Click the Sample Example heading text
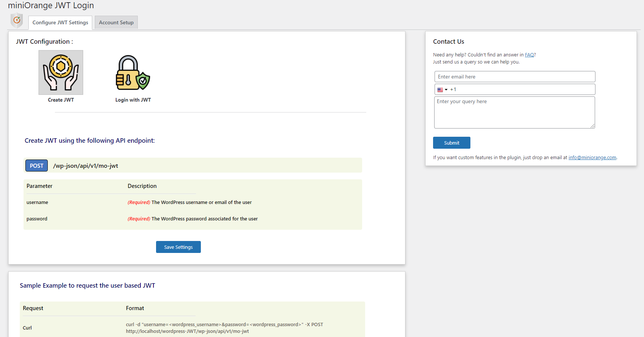Image resolution: width=644 pixels, height=337 pixels. (87, 285)
